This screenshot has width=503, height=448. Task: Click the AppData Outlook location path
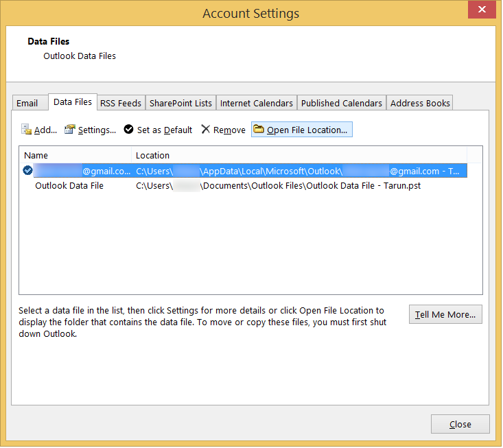pos(298,172)
